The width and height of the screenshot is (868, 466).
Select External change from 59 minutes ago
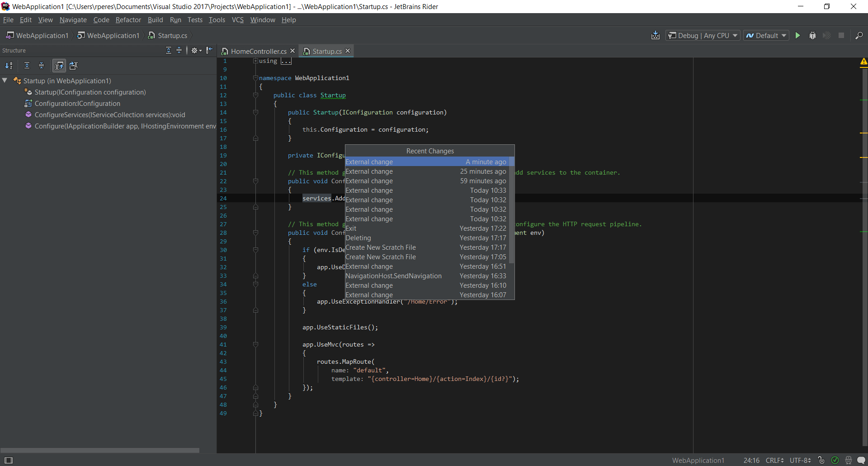click(427, 181)
